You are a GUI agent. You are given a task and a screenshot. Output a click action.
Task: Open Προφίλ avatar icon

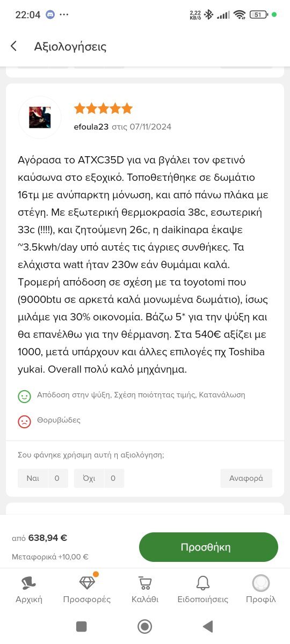[x=261, y=583]
